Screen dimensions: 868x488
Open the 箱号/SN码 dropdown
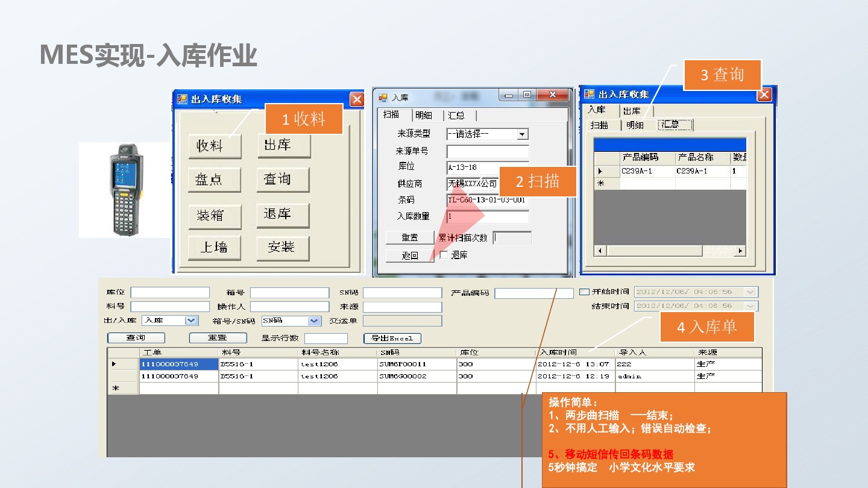313,321
